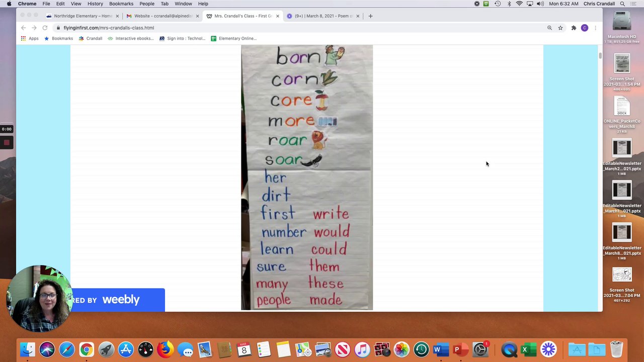644x362 pixels.
Task: Switch to the March 8, 2021 Poem tab
Action: pos(322,16)
